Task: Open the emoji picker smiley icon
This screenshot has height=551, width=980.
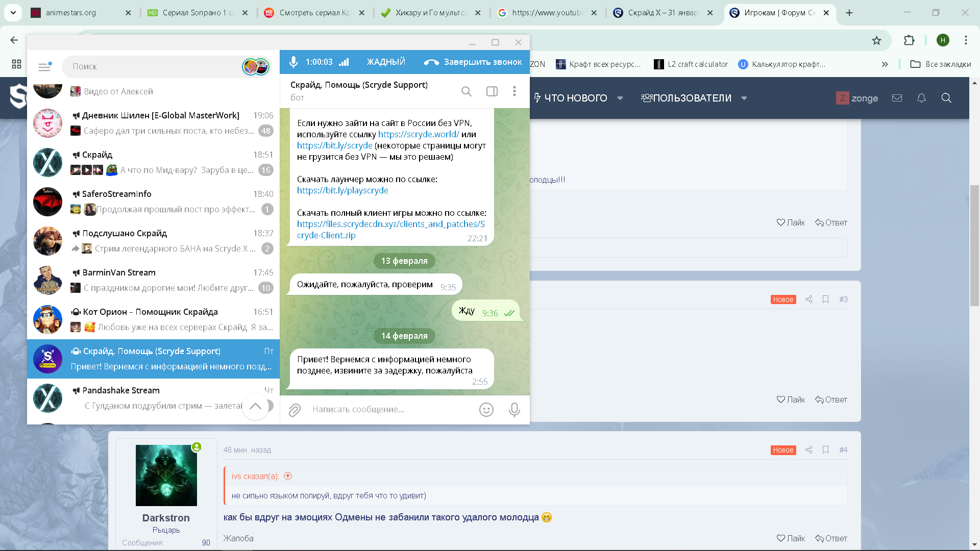Action: [486, 410]
